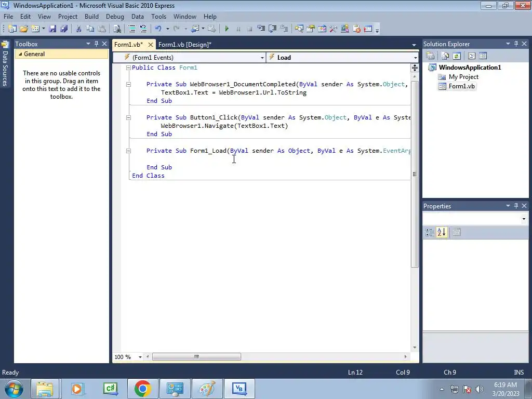The width and height of the screenshot is (532, 399).
Task: Open the active files list dropdown arrow
Action: coord(414,45)
